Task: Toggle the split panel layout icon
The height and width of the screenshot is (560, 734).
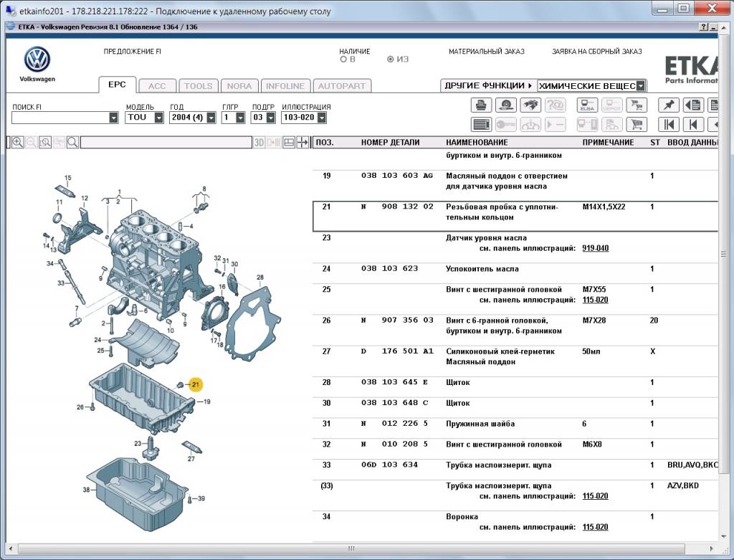Action: 289,143
